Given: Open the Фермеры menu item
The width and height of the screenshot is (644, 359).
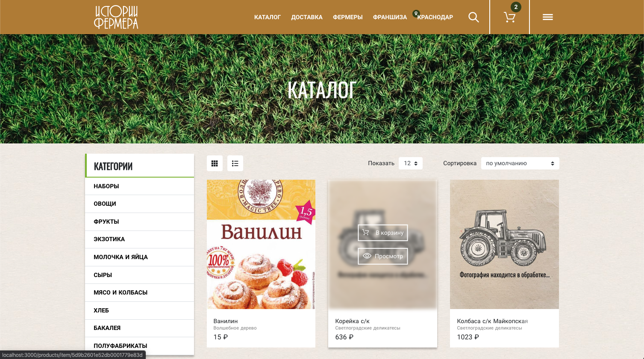Looking at the screenshot, I should (348, 17).
